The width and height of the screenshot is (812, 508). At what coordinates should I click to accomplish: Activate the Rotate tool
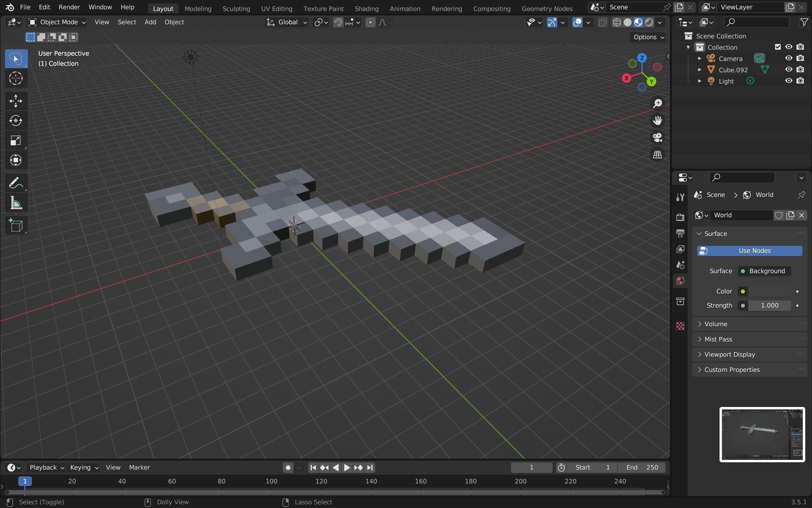pos(16,121)
